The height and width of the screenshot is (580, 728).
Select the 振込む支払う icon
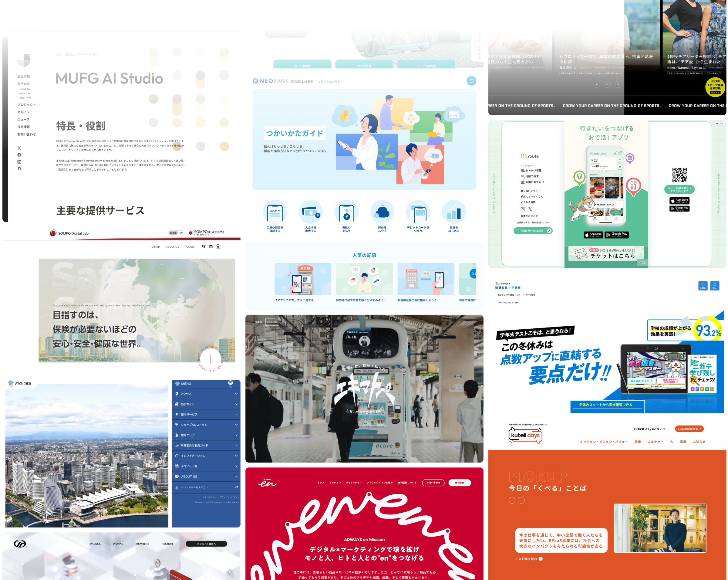346,212
